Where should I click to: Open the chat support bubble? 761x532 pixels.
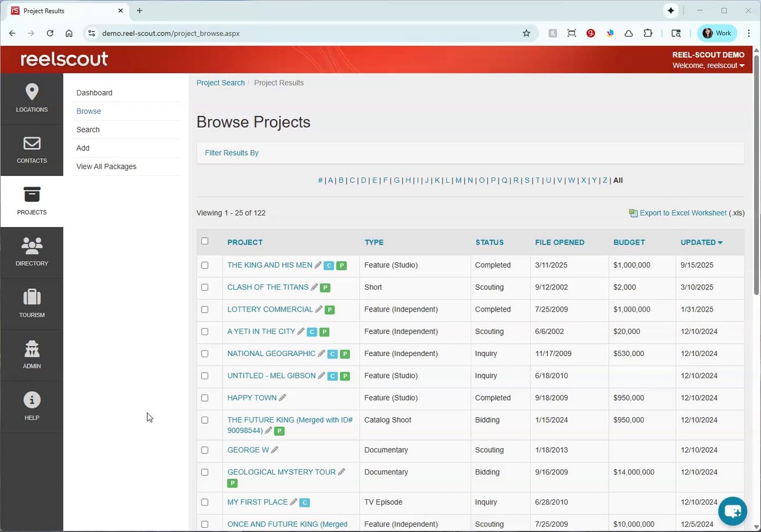(x=732, y=511)
